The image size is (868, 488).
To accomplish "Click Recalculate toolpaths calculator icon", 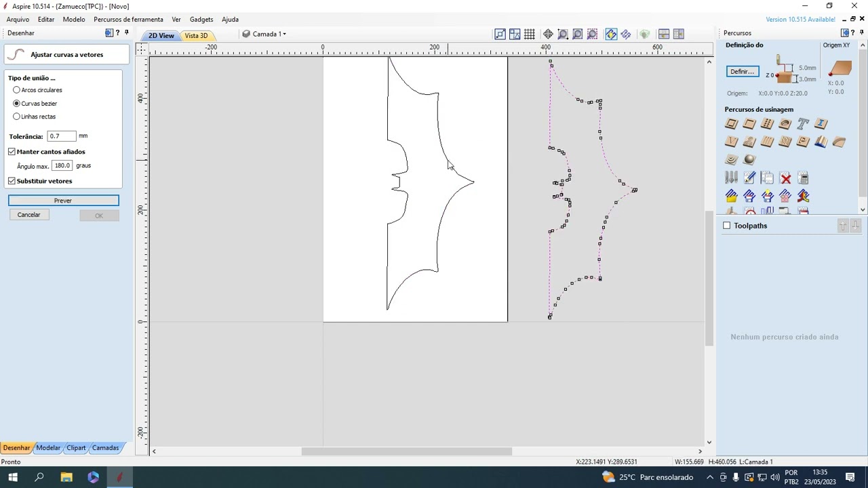I will coord(803,178).
